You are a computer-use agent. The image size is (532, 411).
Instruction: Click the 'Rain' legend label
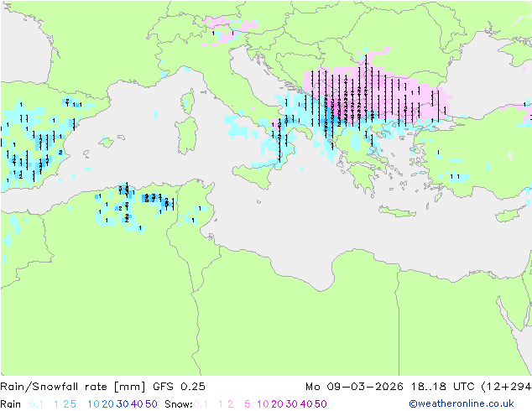pyautogui.click(x=11, y=404)
